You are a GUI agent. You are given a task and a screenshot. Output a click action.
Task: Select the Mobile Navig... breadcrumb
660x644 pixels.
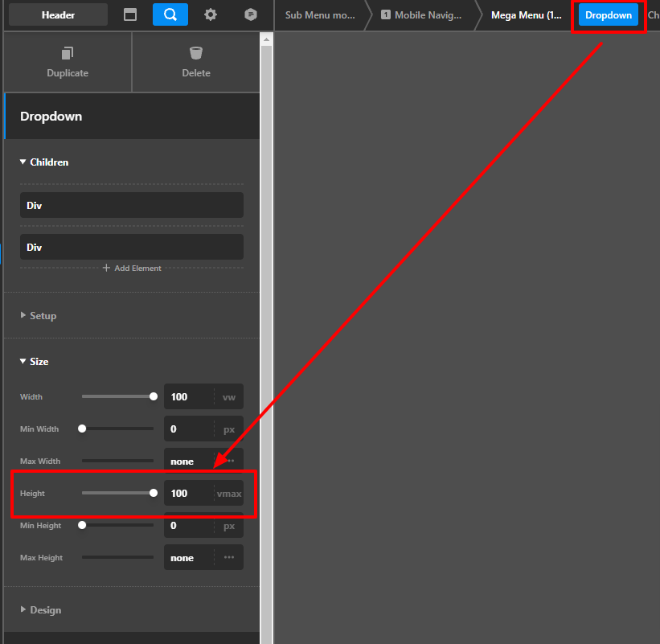tap(421, 15)
